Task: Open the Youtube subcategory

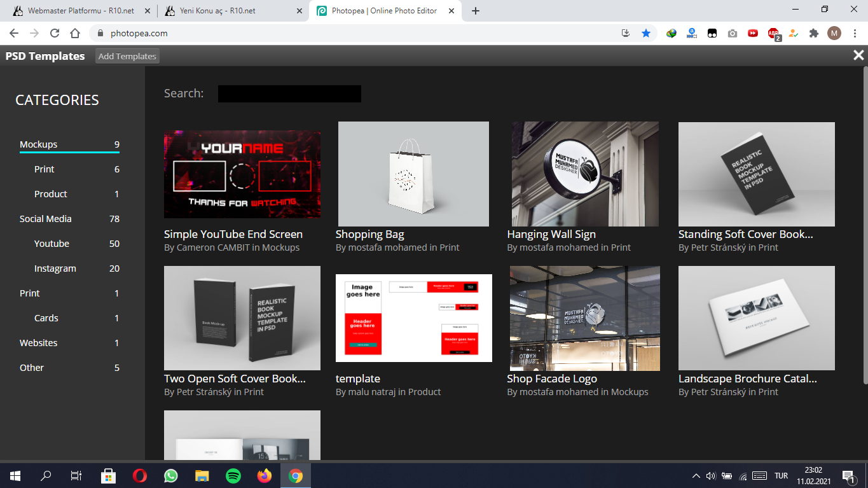Action: click(x=76, y=244)
